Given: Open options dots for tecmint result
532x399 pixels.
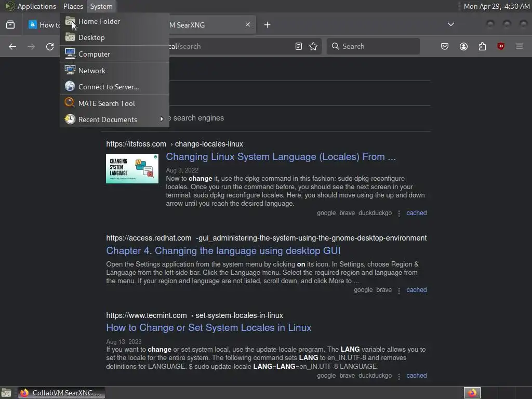Looking at the screenshot, I should tap(399, 376).
